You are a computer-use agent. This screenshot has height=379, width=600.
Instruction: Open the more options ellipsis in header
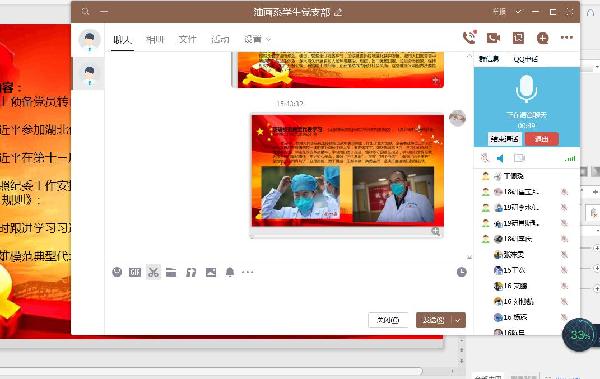click(567, 38)
